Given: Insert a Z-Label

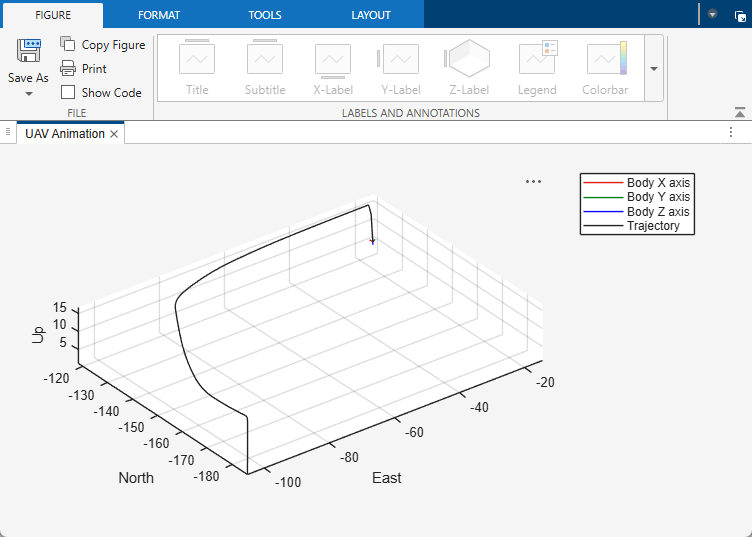Looking at the screenshot, I should [469, 68].
